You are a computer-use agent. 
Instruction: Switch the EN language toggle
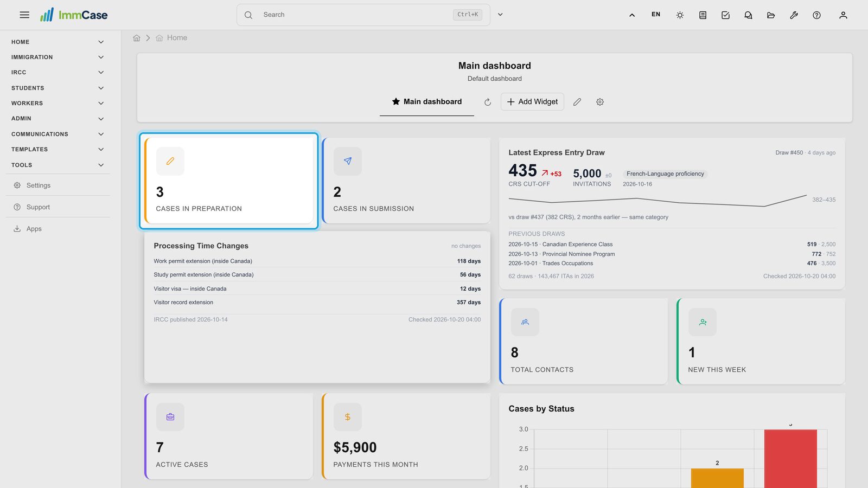(656, 15)
